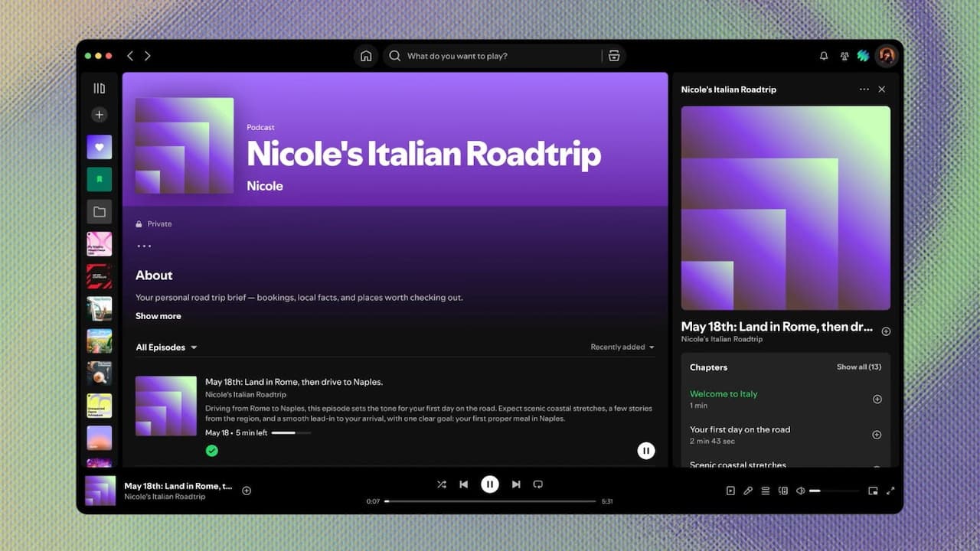
Task: Open Your Library panel icon
Action: click(x=99, y=89)
